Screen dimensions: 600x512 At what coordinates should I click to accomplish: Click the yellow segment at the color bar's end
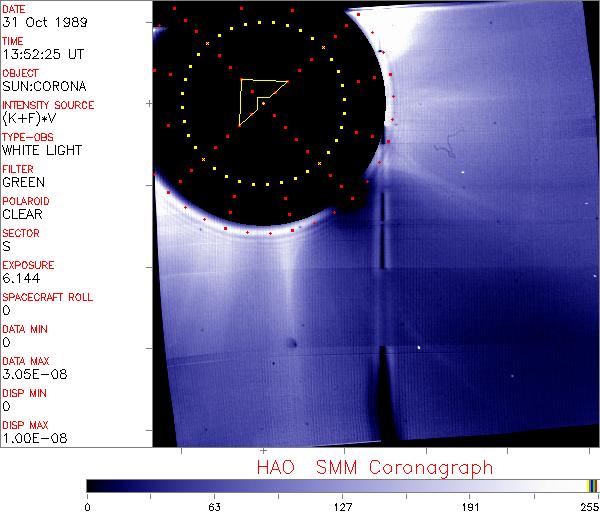pos(591,486)
